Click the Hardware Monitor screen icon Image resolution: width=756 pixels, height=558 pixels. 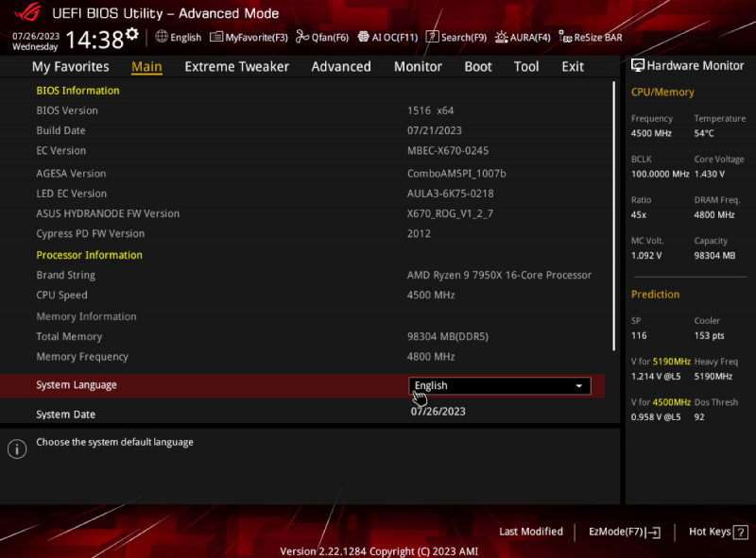[638, 65]
